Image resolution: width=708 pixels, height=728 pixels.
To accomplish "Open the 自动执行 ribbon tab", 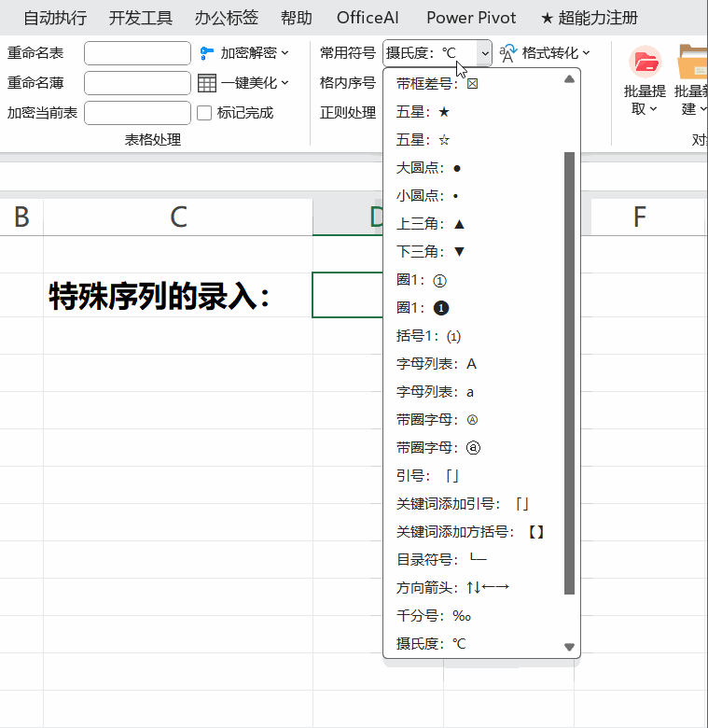I will [x=55, y=18].
